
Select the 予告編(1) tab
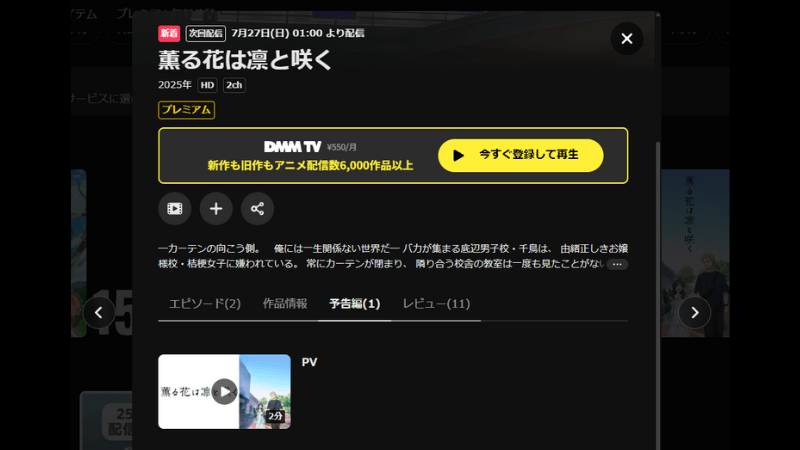(355, 304)
